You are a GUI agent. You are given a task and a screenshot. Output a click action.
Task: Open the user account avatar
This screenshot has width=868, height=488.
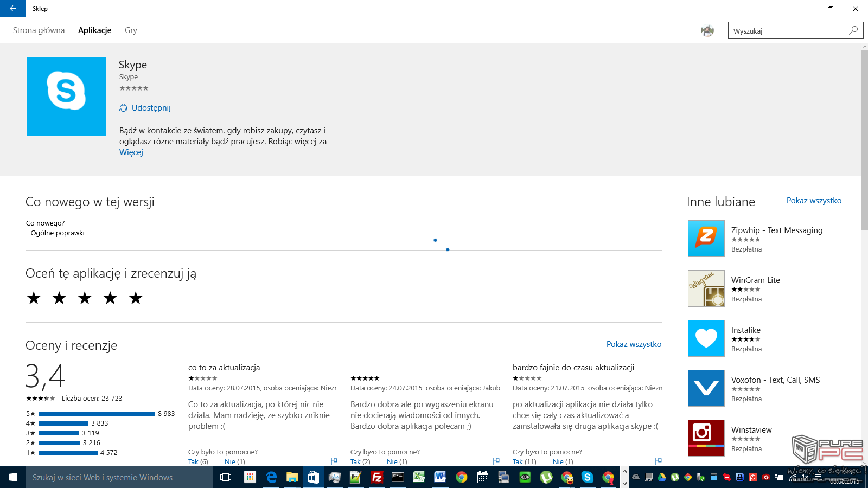coord(707,31)
